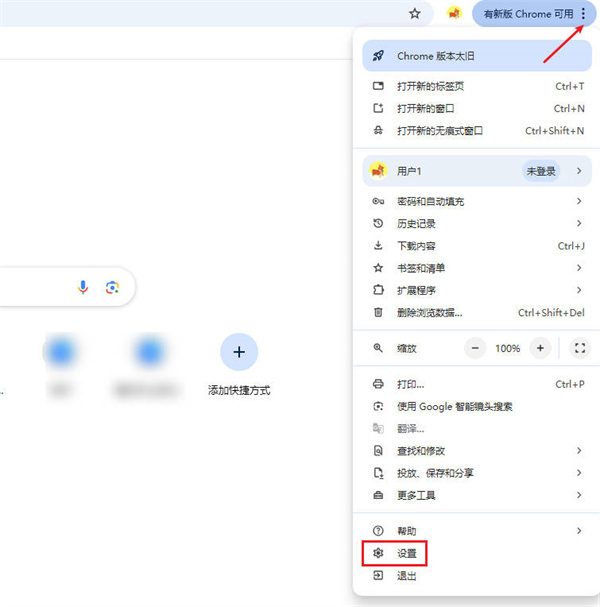Click the 有新版 Chrome 可用 update button
Viewport: 600px width, 607px height.
[534, 14]
